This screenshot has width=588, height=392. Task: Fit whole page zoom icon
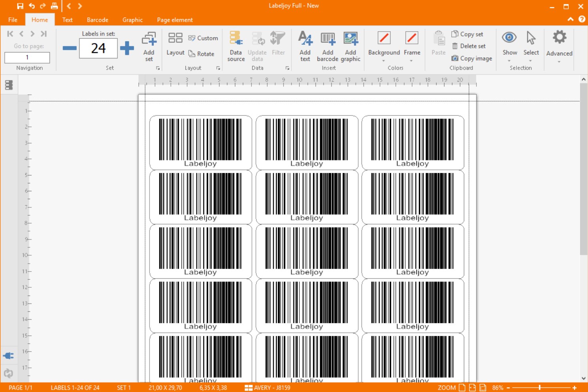tap(462, 388)
